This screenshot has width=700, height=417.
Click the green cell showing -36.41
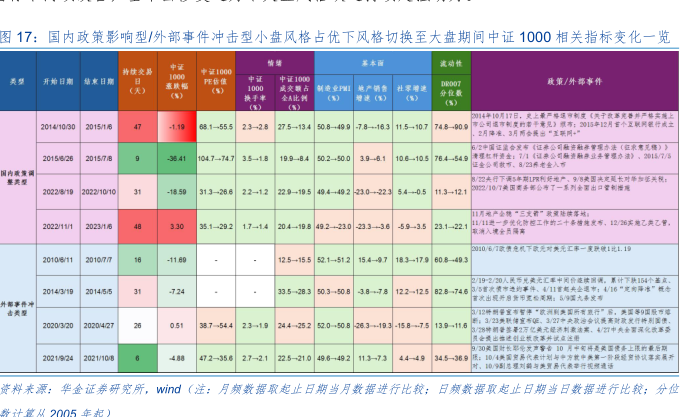(178, 159)
